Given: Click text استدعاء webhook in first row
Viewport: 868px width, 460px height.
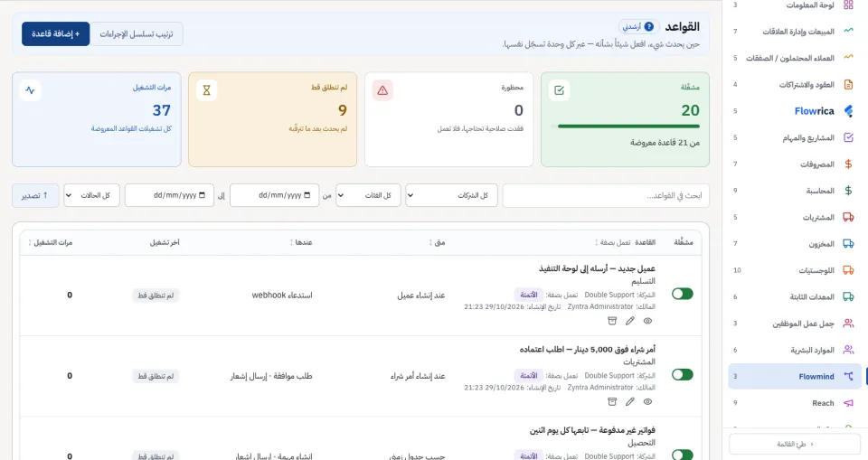Looking at the screenshot, I should pyautogui.click(x=282, y=295).
